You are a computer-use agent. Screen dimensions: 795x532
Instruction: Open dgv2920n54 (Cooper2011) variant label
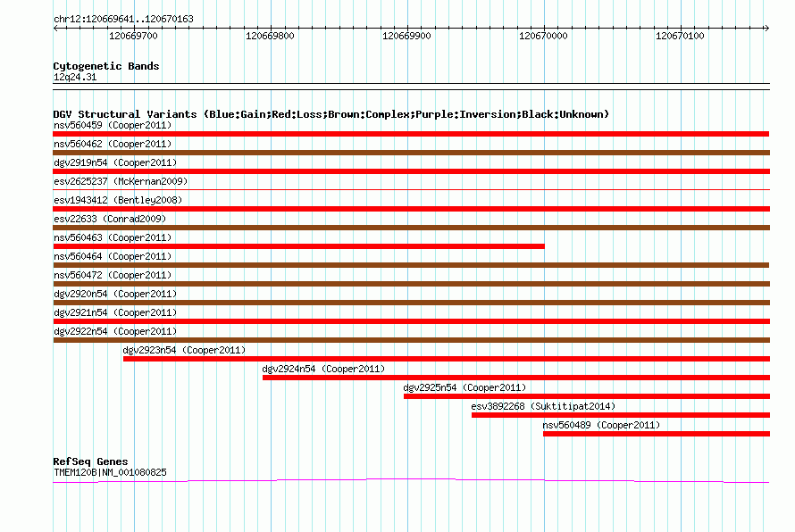pyautogui.click(x=115, y=294)
